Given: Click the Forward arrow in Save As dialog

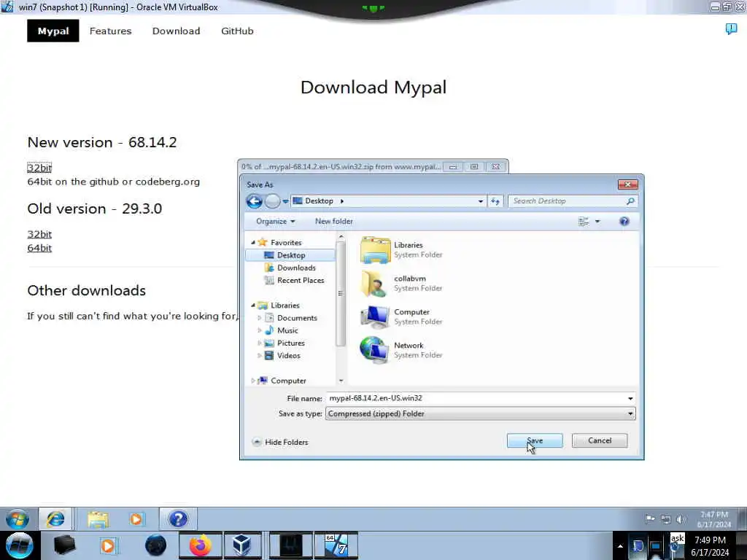Looking at the screenshot, I should tap(273, 201).
